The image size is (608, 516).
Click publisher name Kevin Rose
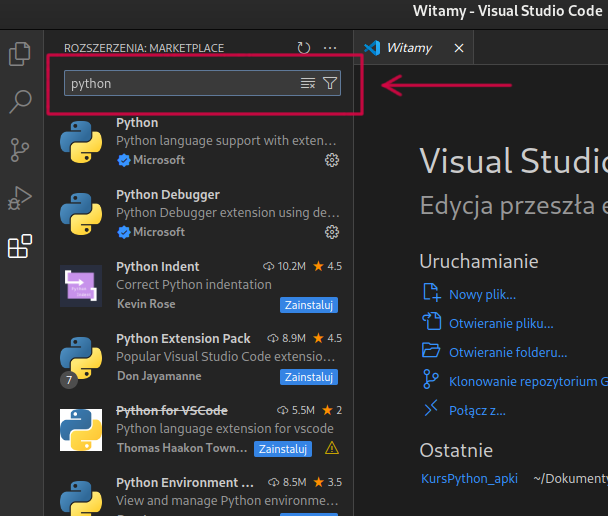(x=146, y=304)
